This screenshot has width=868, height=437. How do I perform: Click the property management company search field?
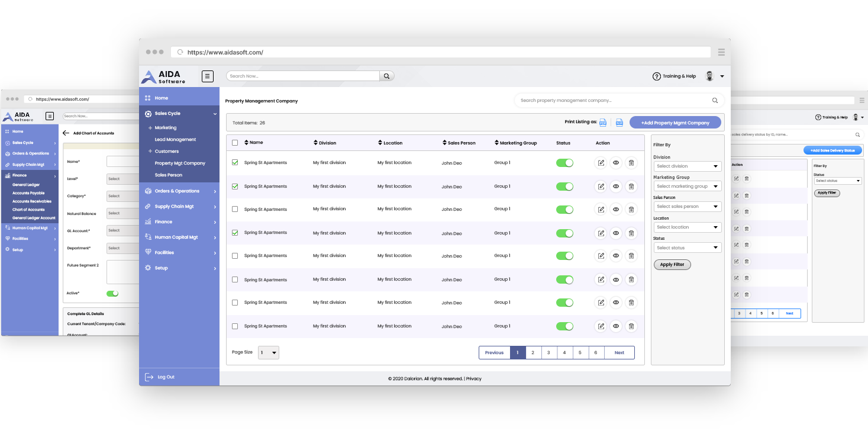(x=612, y=101)
